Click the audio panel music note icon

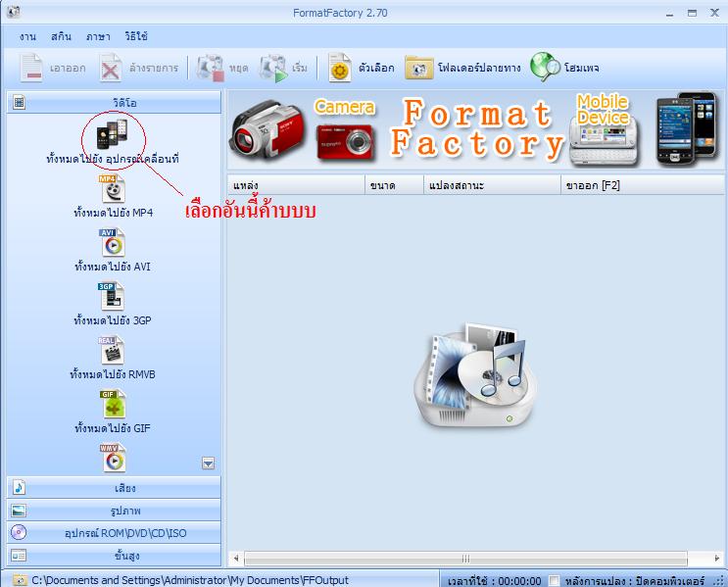point(19,488)
